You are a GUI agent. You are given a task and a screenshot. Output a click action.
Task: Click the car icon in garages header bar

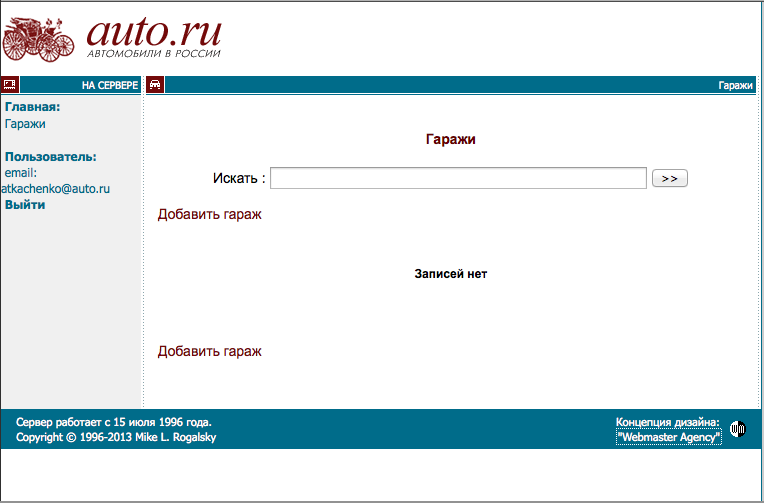point(155,85)
